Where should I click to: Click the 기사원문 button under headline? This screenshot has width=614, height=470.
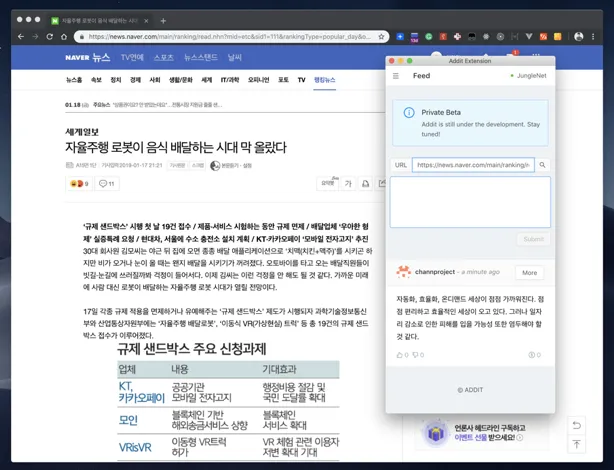177,166
